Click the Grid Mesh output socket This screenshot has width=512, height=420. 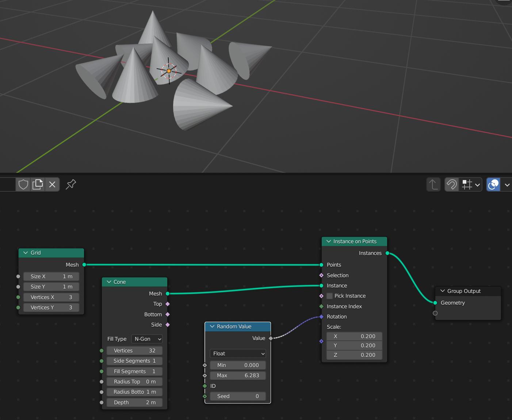[84, 265]
